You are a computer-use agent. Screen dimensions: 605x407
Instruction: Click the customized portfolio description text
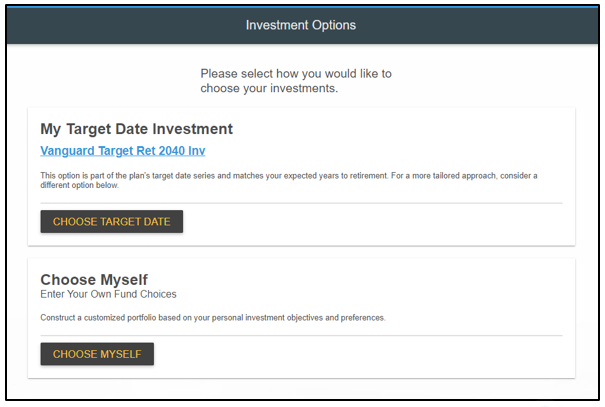point(212,318)
